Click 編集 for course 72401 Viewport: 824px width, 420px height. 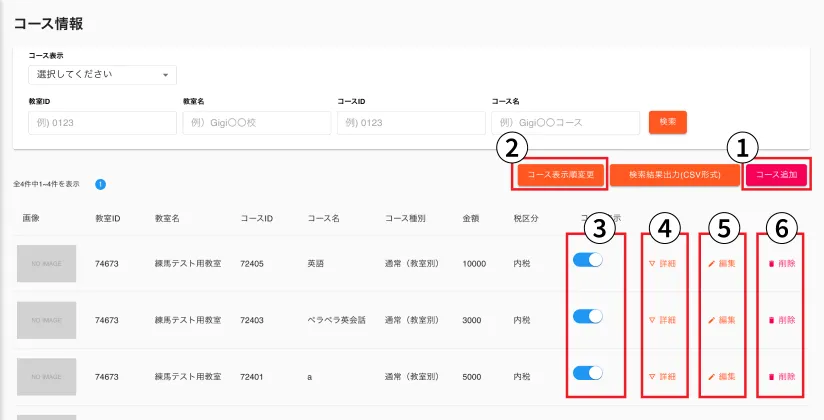pyautogui.click(x=722, y=376)
